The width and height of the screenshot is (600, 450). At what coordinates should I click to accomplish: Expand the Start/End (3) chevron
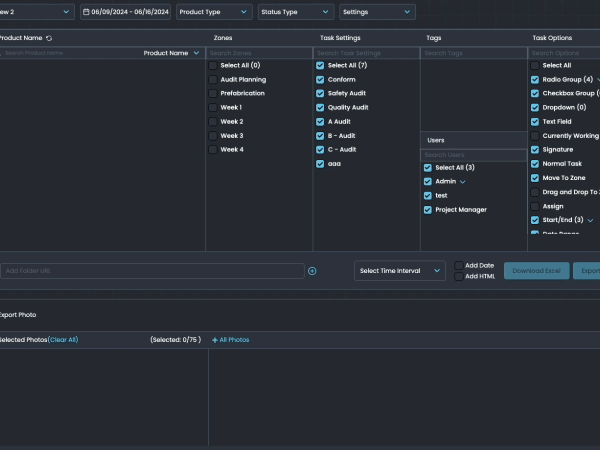click(591, 220)
